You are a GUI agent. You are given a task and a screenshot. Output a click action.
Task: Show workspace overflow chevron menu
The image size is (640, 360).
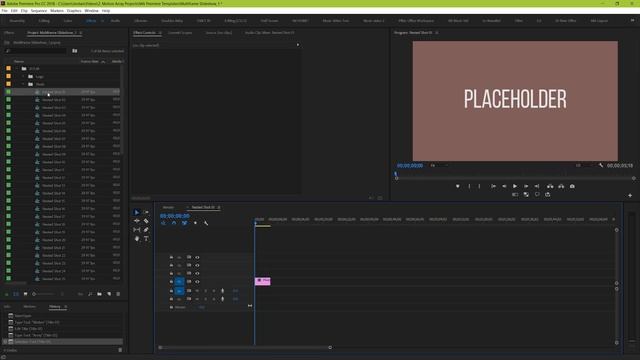(633, 20)
